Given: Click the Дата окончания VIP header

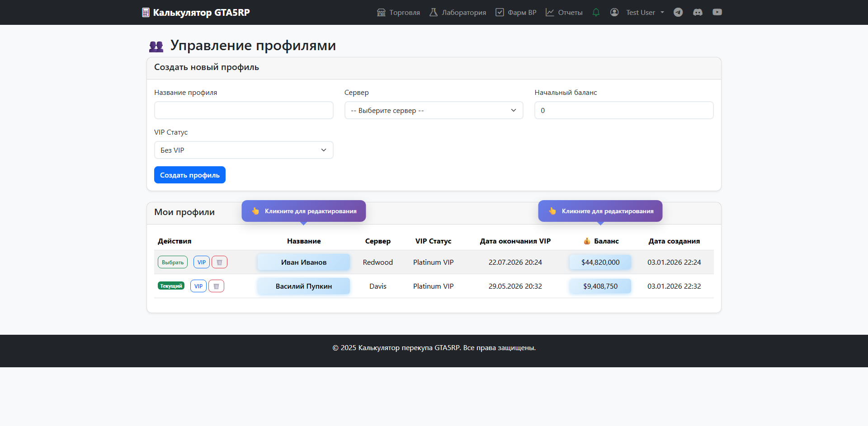Looking at the screenshot, I should [x=515, y=241].
